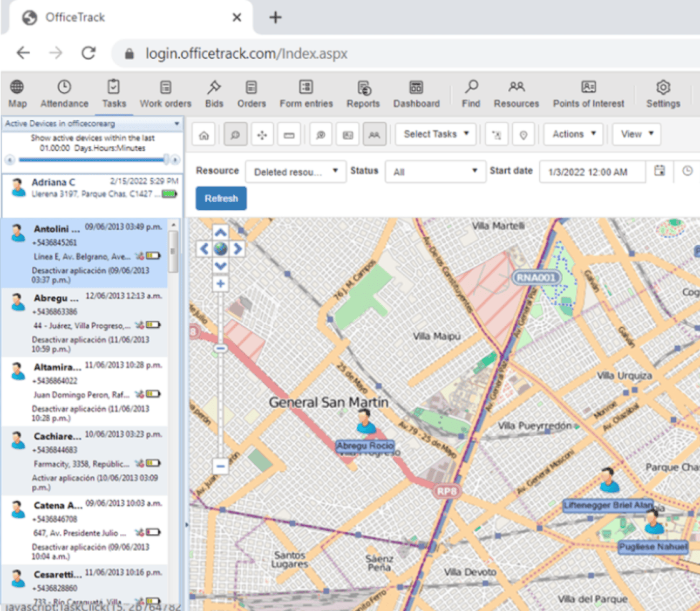Click the search-in-area toolbar icon
The width and height of the screenshot is (700, 611).
[x=321, y=135]
